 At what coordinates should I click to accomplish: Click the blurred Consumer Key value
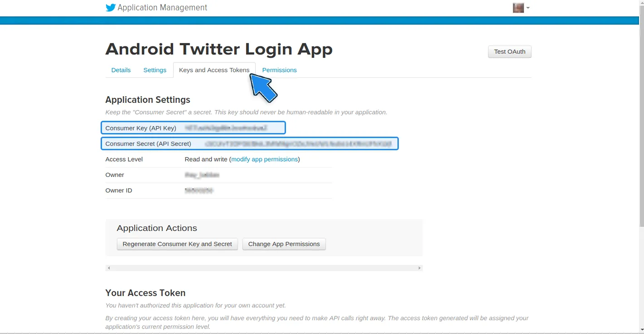[226, 128]
